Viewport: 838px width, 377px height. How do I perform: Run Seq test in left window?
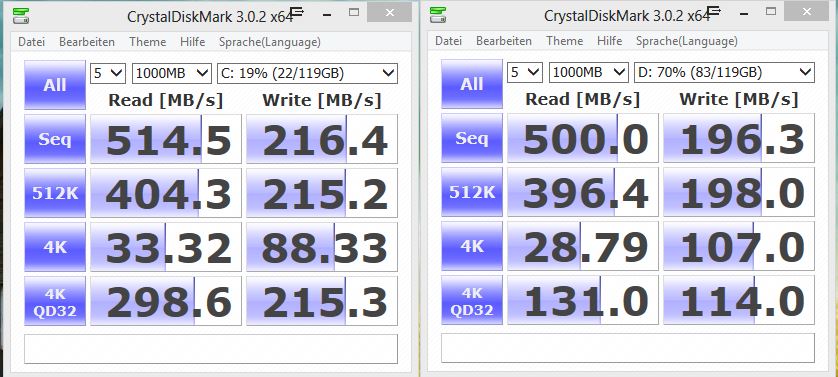(x=55, y=139)
